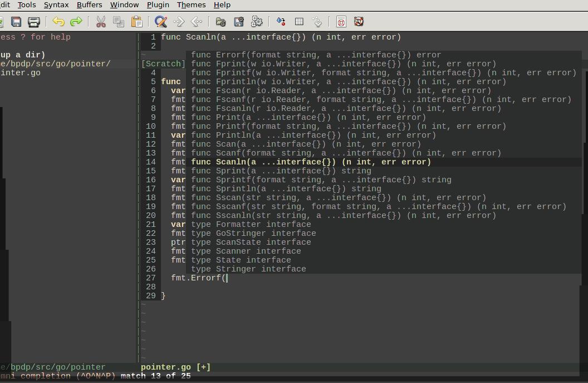This screenshot has width=588, height=383.
Task: Select the Fscan(r io.Reader completion entry
Action: pyautogui.click(x=384, y=90)
